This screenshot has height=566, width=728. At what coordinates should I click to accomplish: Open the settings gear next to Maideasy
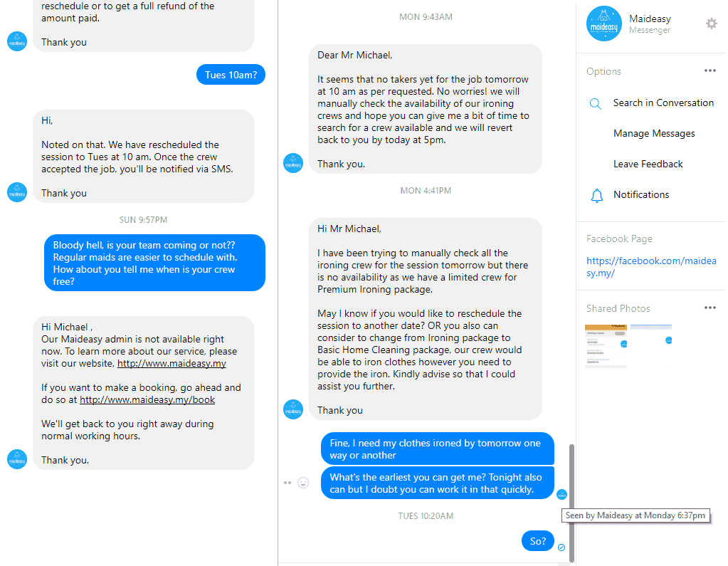712,23
